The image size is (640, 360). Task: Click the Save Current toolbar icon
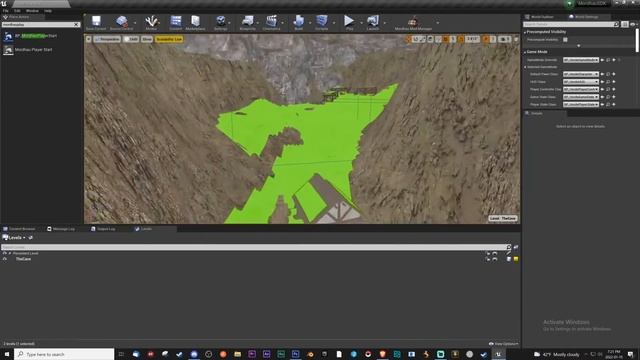coord(96,22)
